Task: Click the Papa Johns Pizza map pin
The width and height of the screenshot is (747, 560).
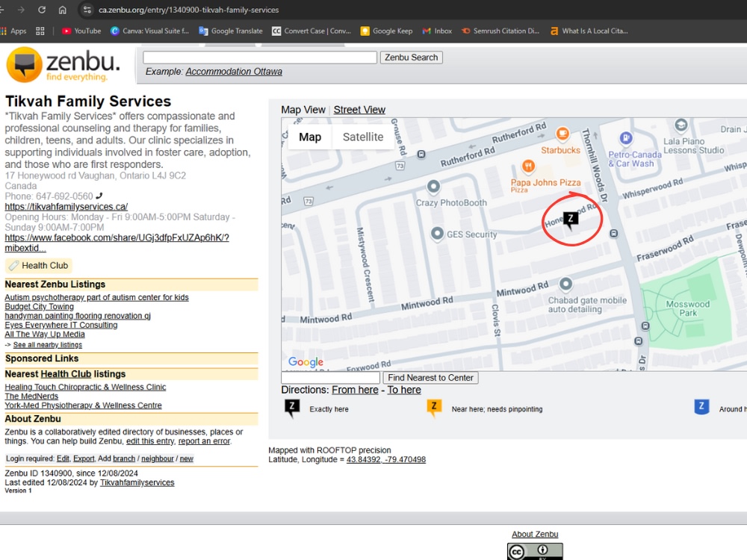Action: click(x=528, y=166)
